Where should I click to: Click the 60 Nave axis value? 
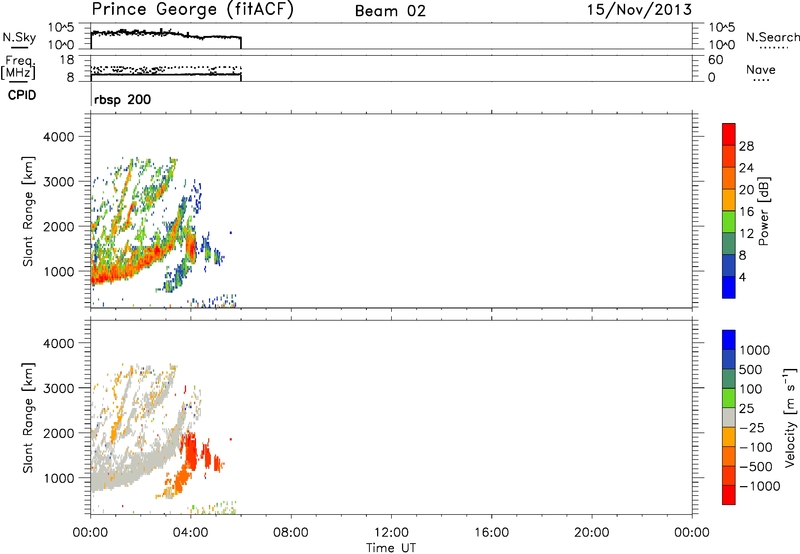(715, 60)
